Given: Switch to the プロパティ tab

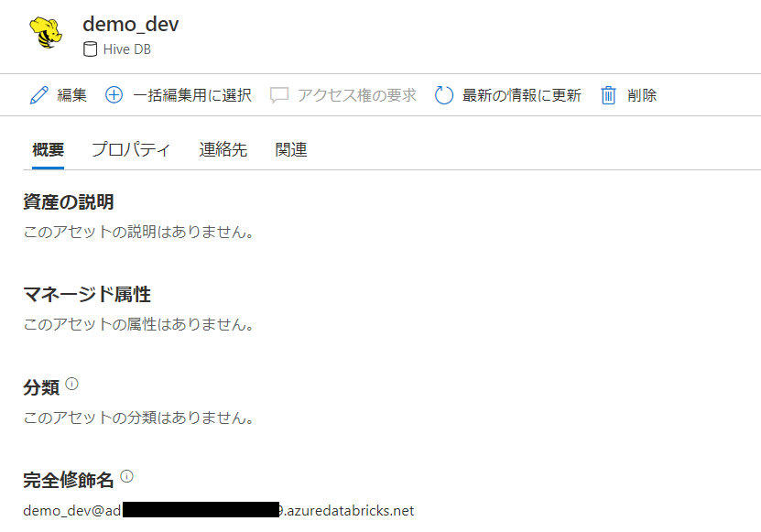Looking at the screenshot, I should 131,149.
